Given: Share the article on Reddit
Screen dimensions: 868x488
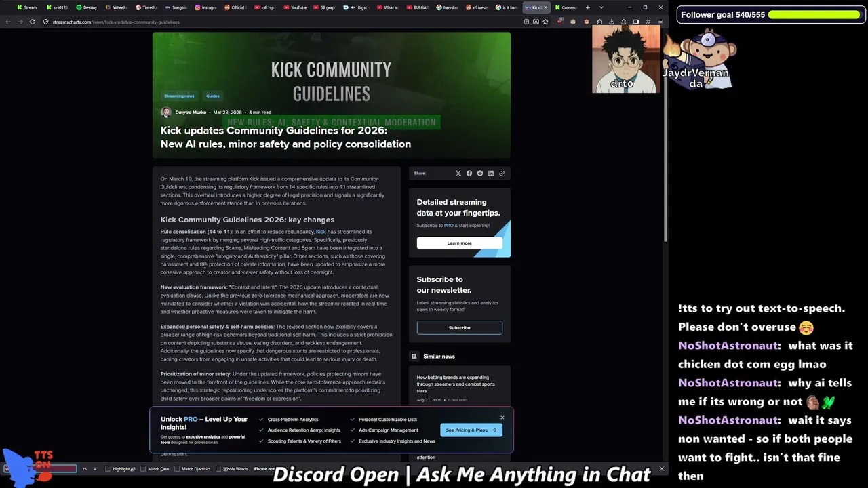Looking at the screenshot, I should (480, 174).
